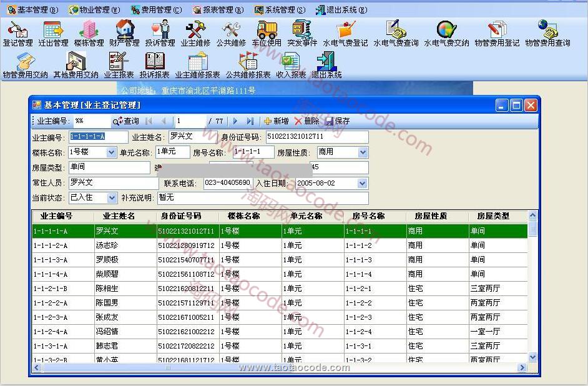
Task: Open the 车位使用 parking icon
Action: (x=267, y=33)
